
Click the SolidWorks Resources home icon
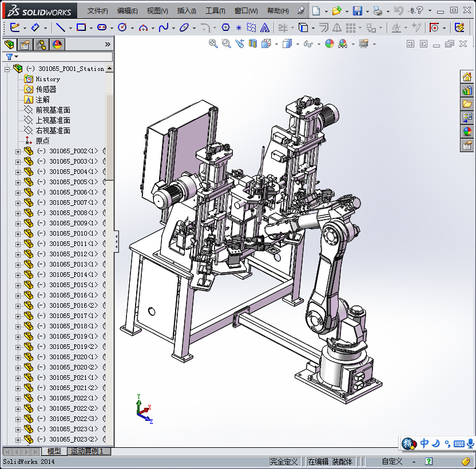point(467,78)
